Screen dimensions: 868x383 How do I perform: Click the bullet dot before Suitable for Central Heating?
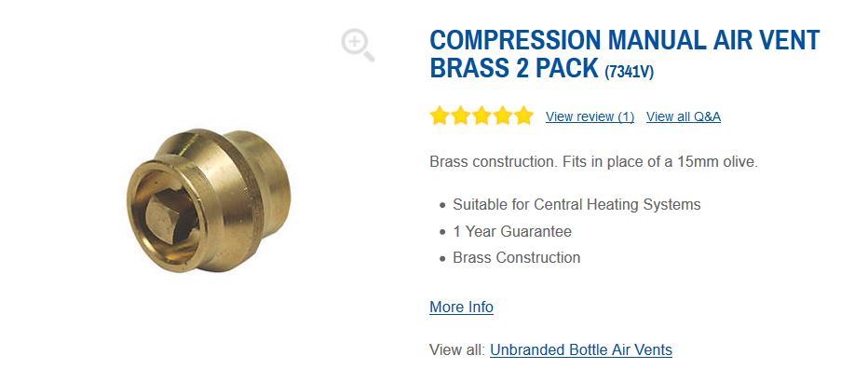click(441, 205)
